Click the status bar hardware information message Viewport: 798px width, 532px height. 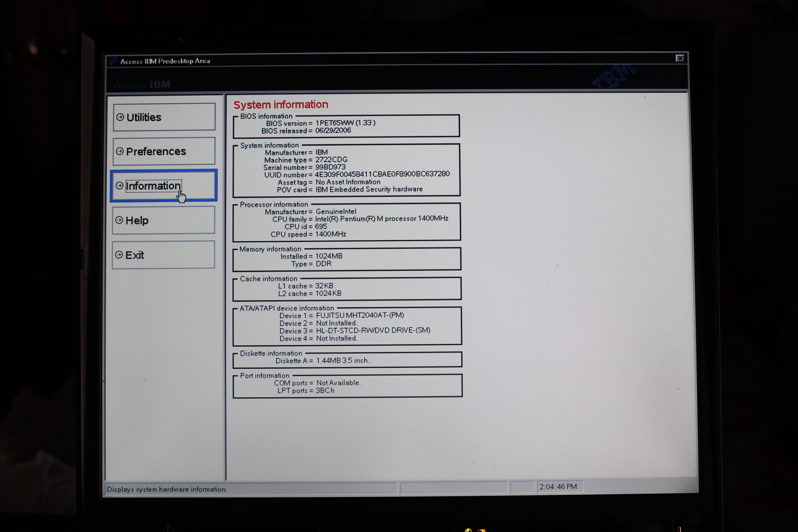167,489
